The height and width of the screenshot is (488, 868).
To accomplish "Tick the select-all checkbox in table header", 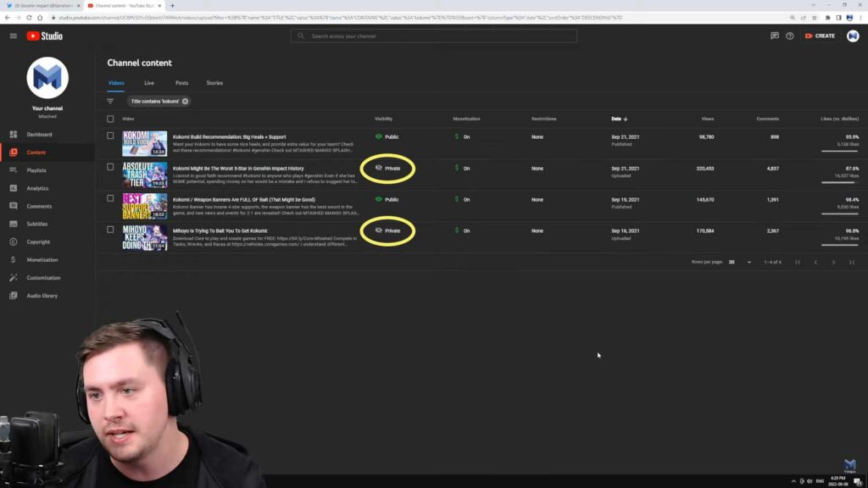I will point(110,119).
